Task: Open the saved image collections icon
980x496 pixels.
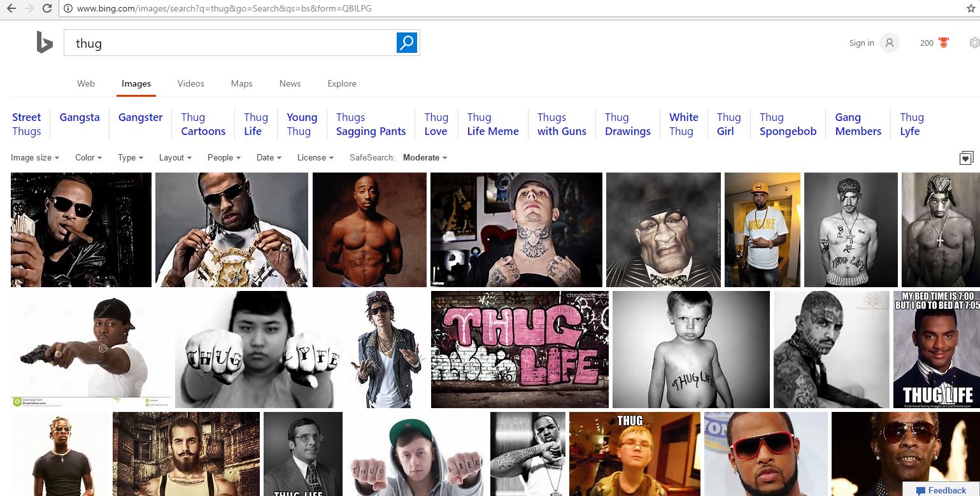Action: (x=966, y=157)
